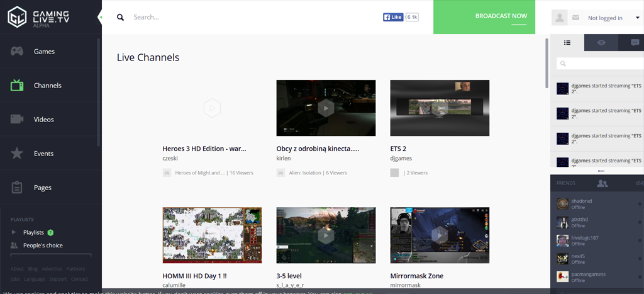The height and width of the screenshot is (294, 644).
Task: Open friend hivelogic187 avatar
Action: pyautogui.click(x=563, y=240)
